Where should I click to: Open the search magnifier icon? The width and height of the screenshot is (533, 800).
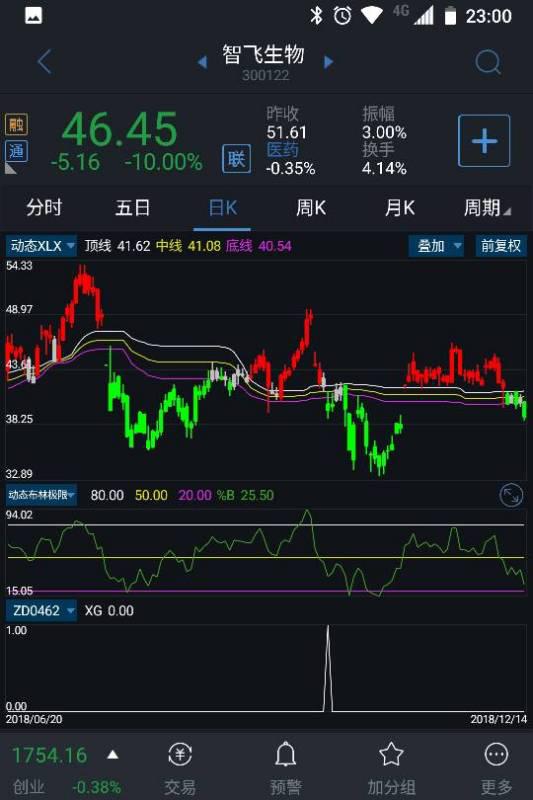[488, 62]
